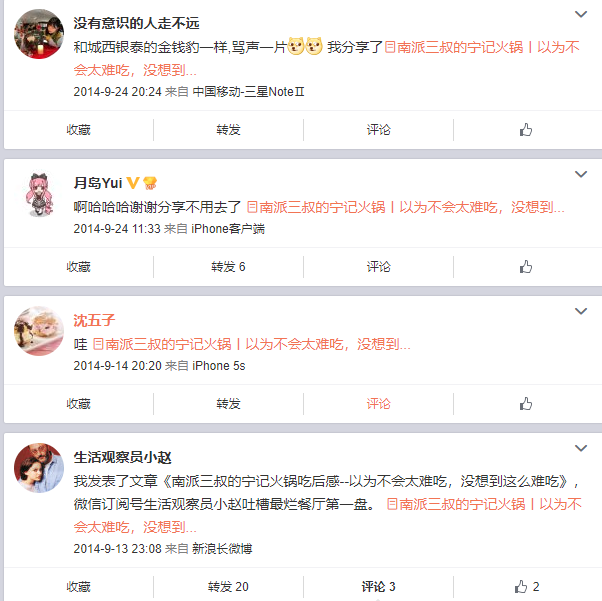The image size is (602, 601).
Task: Open chevron menu on 生活观察员小赵's post
Action: (580, 448)
